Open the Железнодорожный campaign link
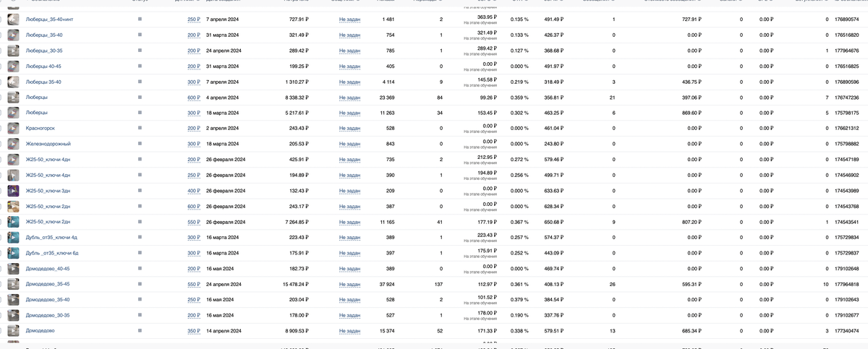The image size is (868, 349). (48, 144)
